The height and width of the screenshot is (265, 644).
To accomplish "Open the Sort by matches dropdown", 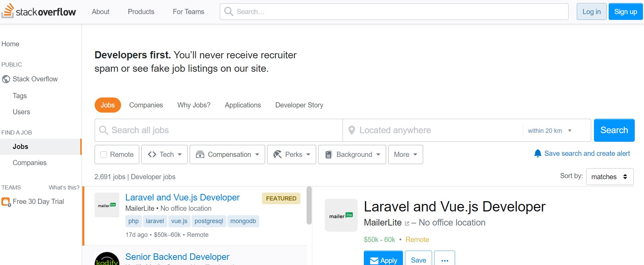I will 610,177.
